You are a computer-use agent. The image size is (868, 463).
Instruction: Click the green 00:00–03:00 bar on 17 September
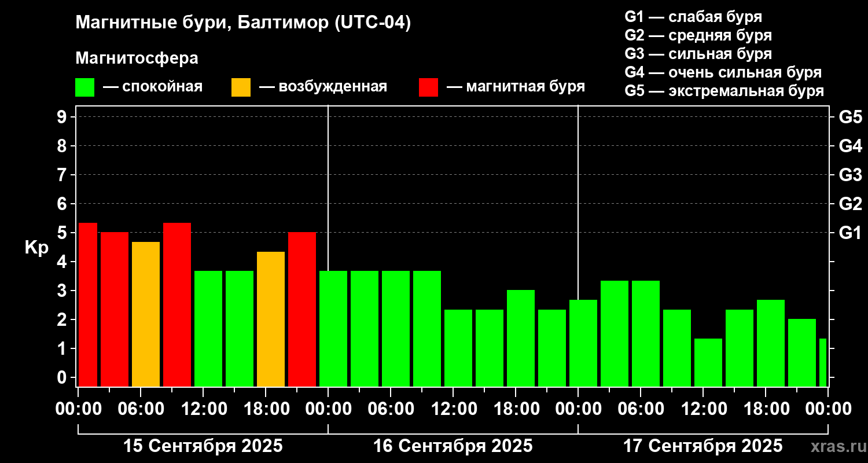[x=583, y=343]
